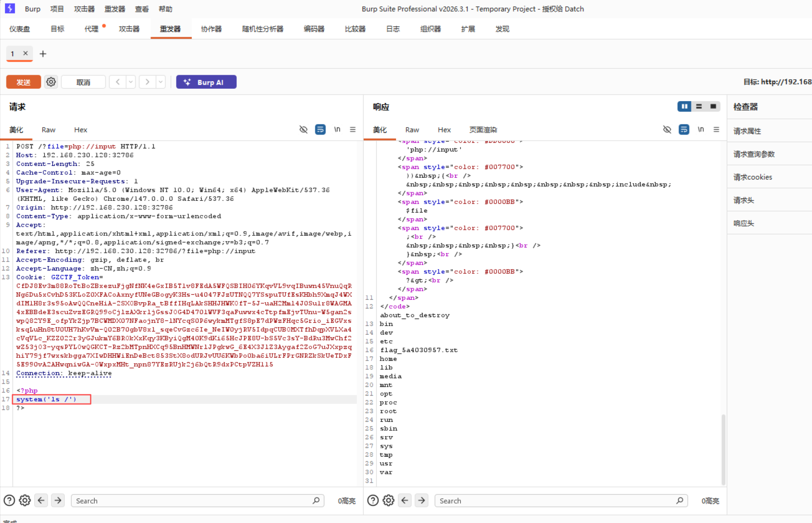
Task: Switch to the 比较器 tab
Action: click(x=355, y=29)
